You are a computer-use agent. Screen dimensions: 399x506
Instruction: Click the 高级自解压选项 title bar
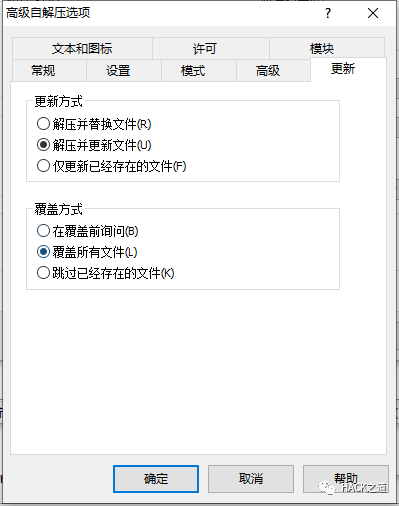160,13
